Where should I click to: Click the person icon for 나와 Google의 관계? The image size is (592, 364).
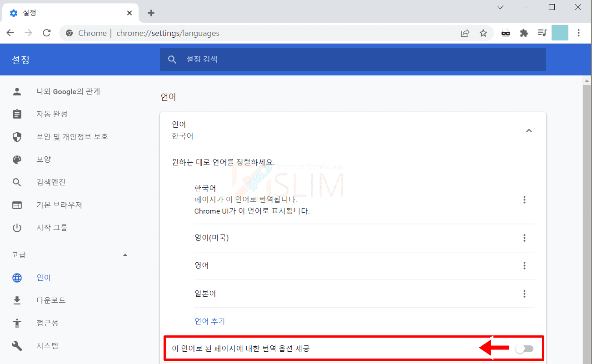[x=17, y=92]
